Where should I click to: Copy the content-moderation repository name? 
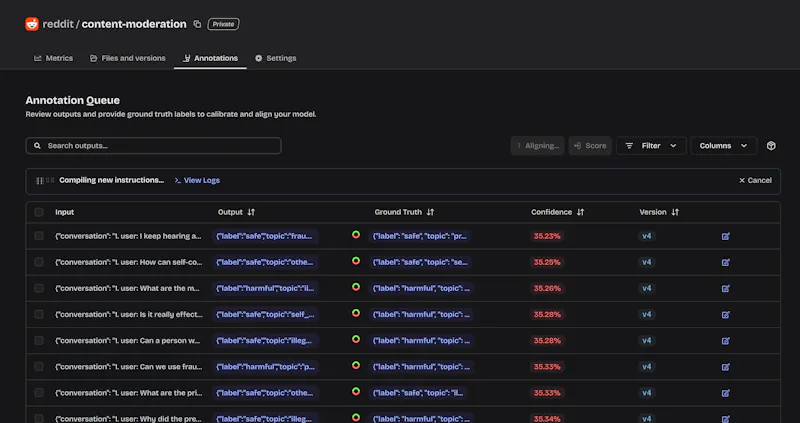tap(197, 24)
